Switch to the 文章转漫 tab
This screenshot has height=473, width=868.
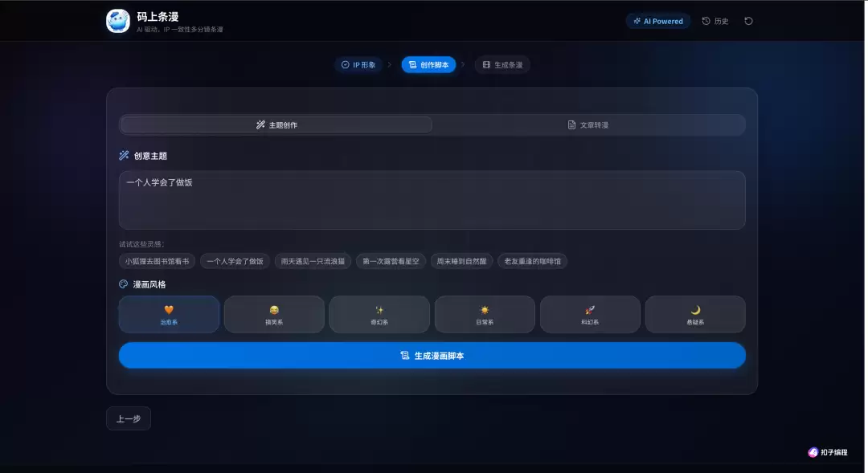(x=588, y=125)
